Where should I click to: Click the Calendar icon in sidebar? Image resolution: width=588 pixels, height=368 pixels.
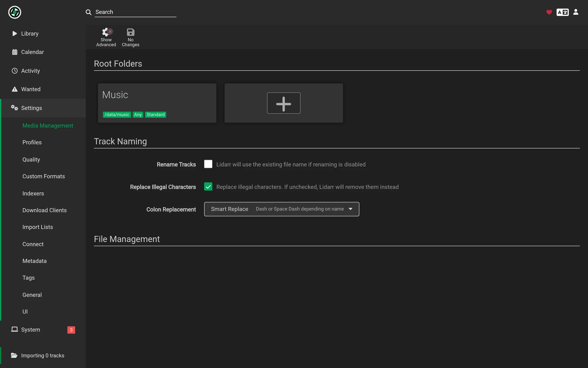pyautogui.click(x=15, y=52)
